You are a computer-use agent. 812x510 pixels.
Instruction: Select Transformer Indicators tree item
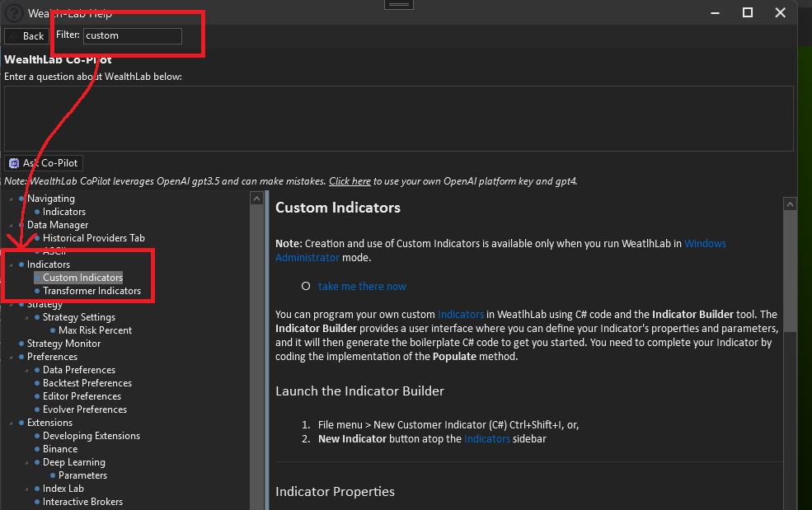coord(92,291)
